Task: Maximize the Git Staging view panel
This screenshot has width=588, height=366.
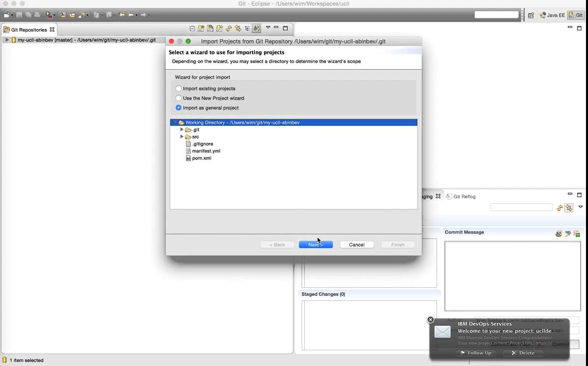Action: 579,195
